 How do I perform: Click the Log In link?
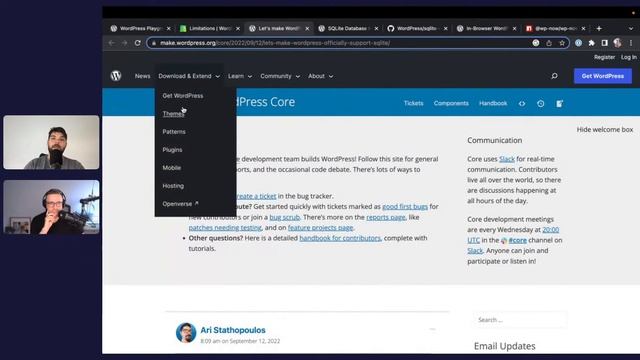click(x=629, y=57)
